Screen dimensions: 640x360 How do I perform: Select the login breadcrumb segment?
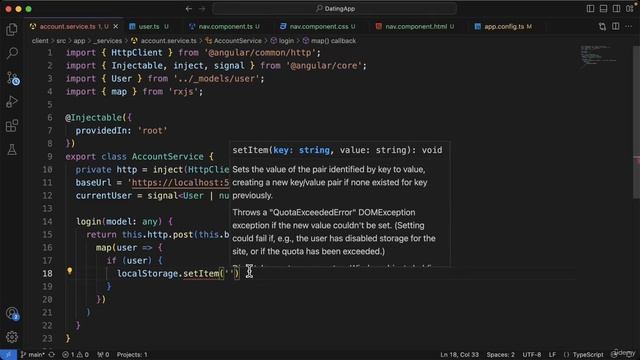[282, 41]
